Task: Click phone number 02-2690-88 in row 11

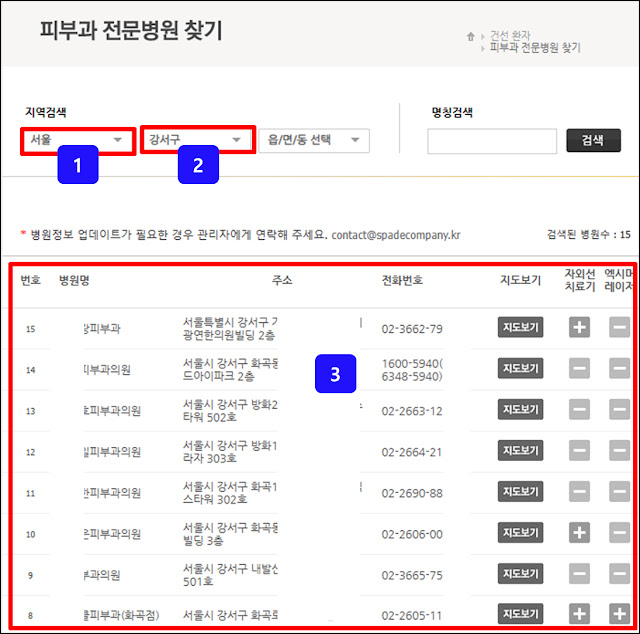Action: coord(412,493)
